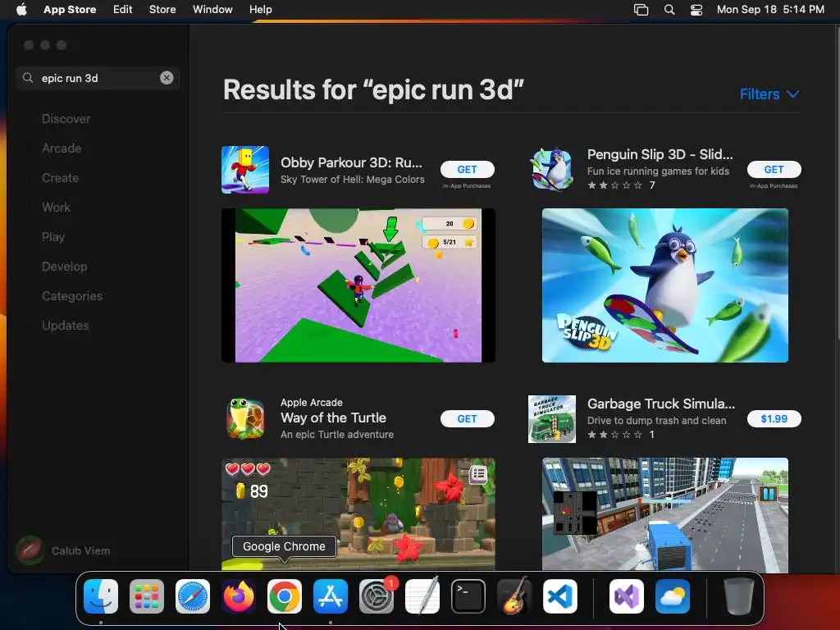The height and width of the screenshot is (630, 840).
Task: Select Create in the sidebar
Action: (60, 178)
